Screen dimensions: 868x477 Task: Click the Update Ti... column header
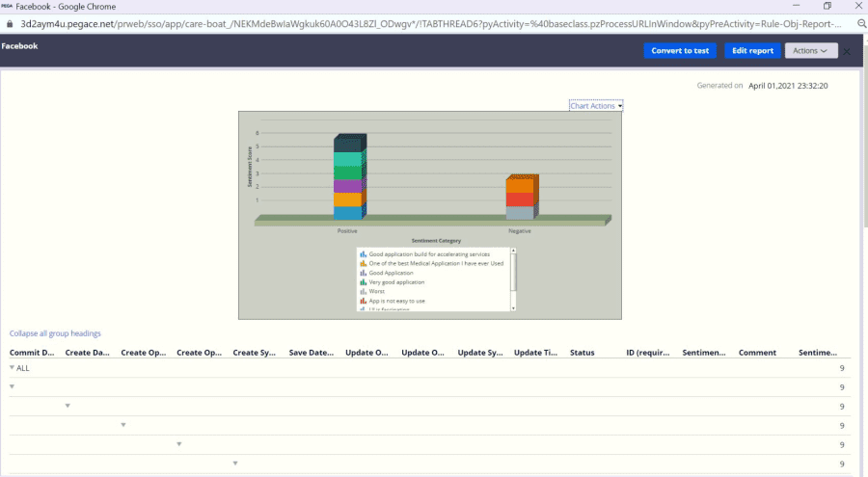535,353
